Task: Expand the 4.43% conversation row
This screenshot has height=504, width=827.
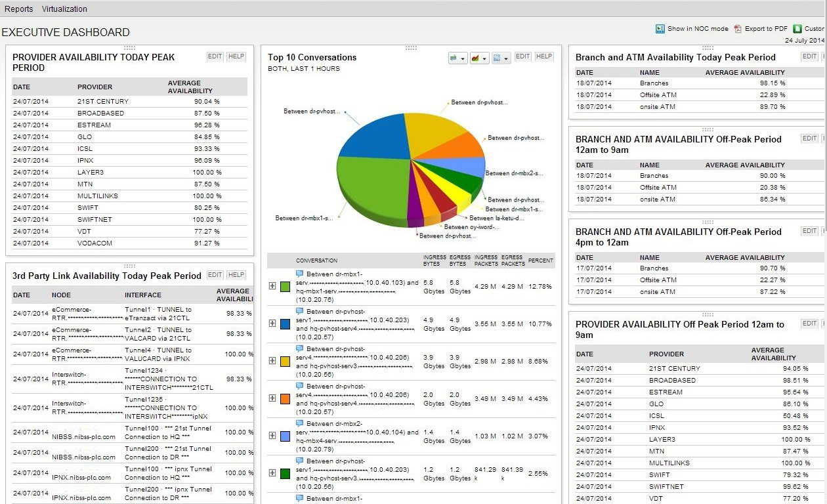Action: click(x=272, y=398)
